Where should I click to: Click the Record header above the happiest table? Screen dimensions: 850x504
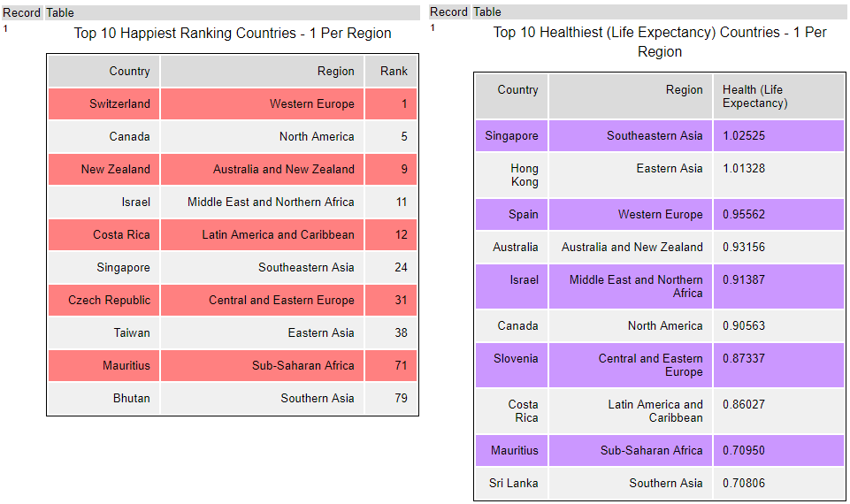pos(21,12)
